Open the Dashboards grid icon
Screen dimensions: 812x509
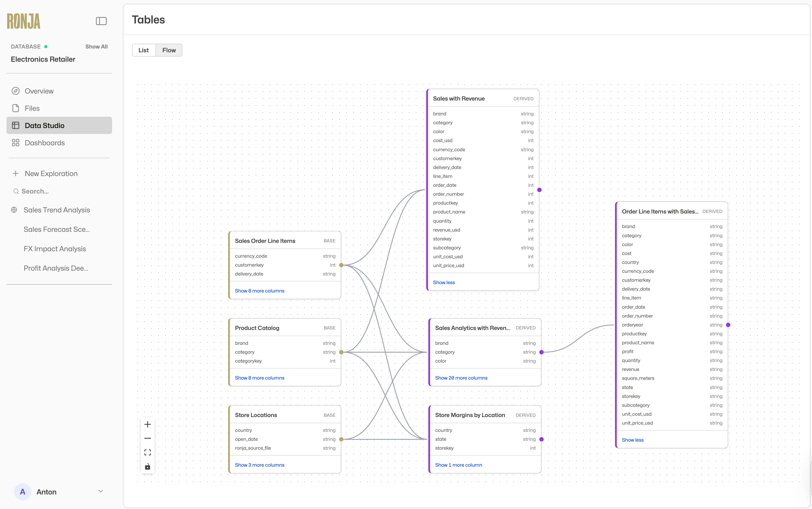click(16, 142)
